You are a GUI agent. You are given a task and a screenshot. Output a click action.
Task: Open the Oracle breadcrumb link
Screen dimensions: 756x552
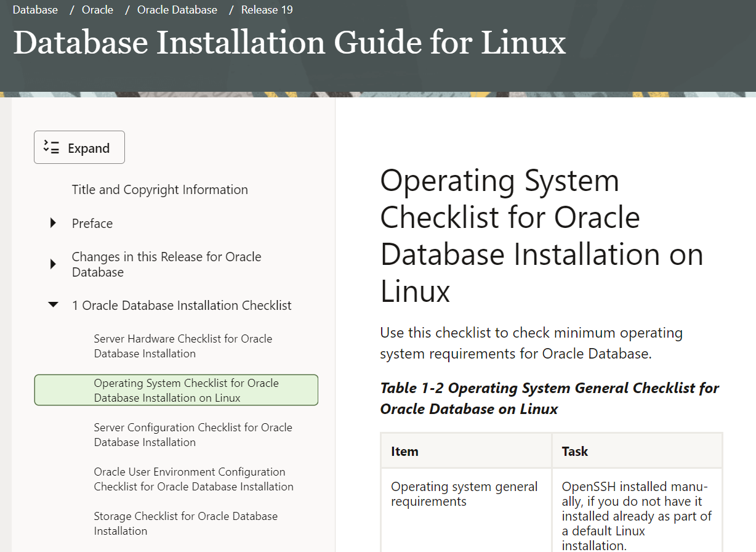click(x=97, y=10)
